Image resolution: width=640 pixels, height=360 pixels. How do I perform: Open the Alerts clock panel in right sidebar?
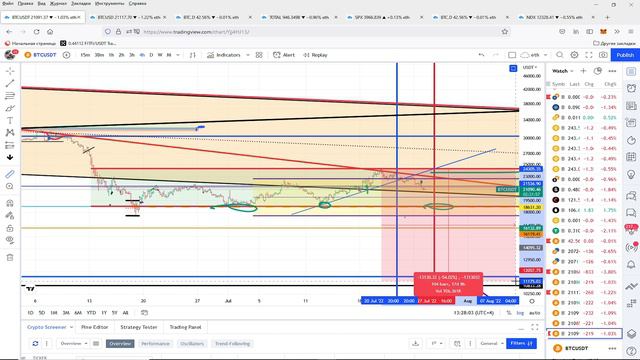coord(631,88)
